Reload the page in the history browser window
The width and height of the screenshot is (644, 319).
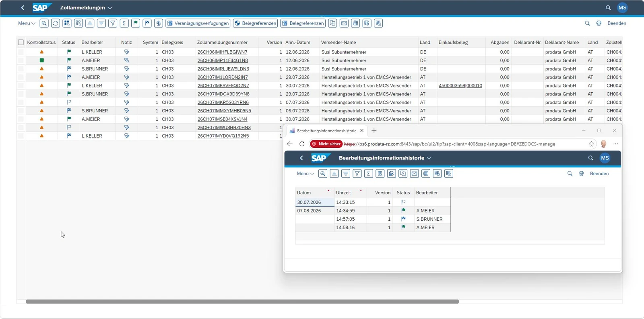tap(302, 144)
